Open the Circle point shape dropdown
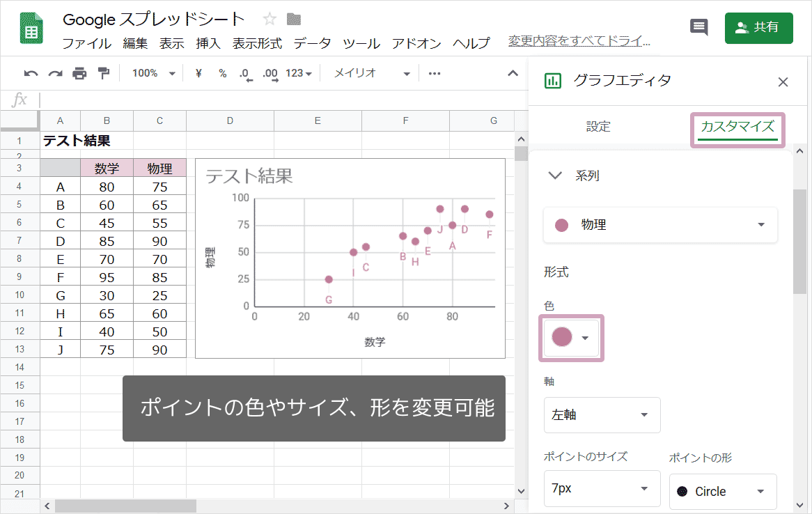Screen dimensions: 812x514 pos(722,491)
